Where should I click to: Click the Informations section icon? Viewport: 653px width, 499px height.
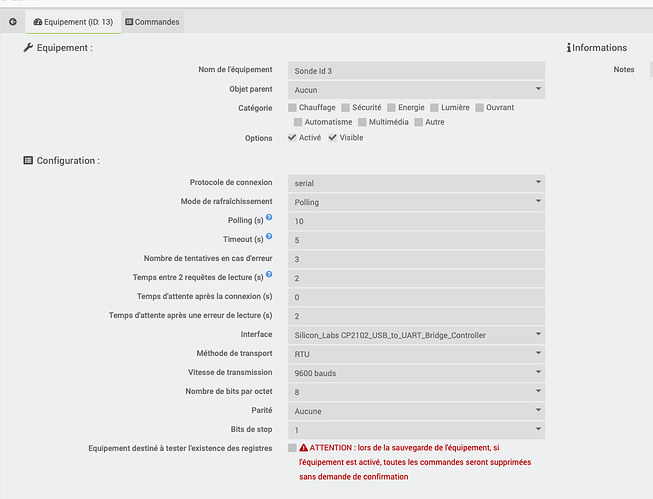coord(569,47)
